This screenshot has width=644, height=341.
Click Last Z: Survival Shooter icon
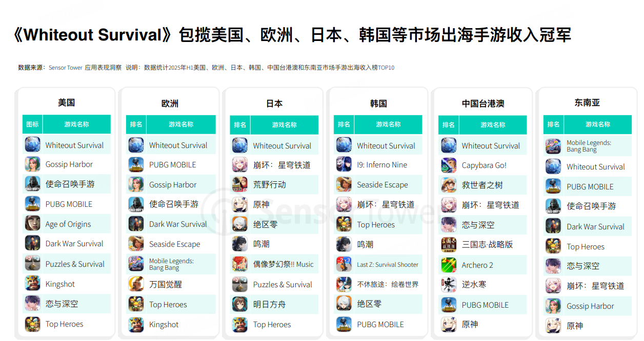click(344, 264)
